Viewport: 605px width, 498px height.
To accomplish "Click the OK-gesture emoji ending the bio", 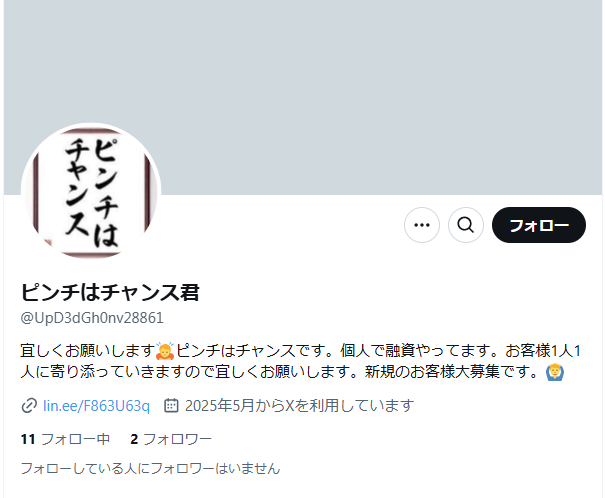I will [x=555, y=372].
